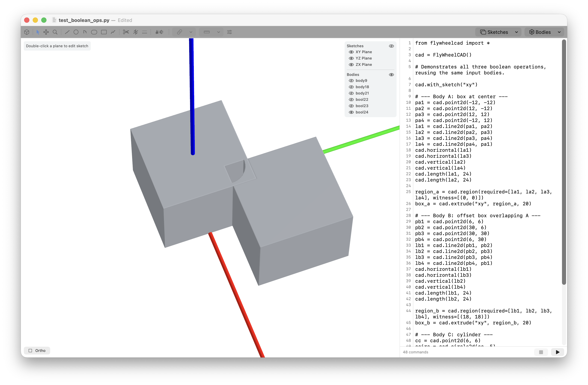Run the script with play button
This screenshot has height=385, width=588.
tap(557, 352)
